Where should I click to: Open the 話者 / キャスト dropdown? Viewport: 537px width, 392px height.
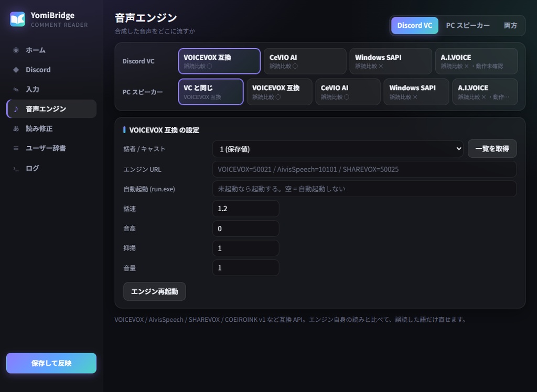point(338,149)
